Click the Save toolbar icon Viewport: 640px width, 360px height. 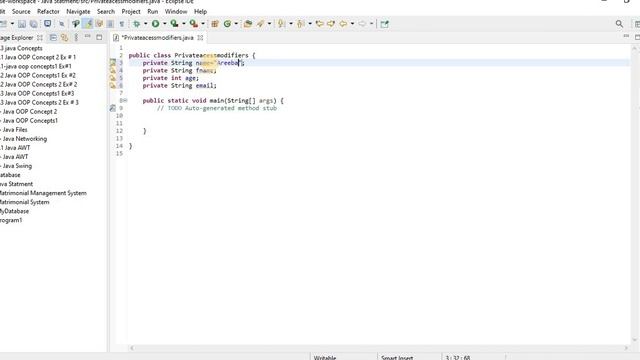[22, 24]
